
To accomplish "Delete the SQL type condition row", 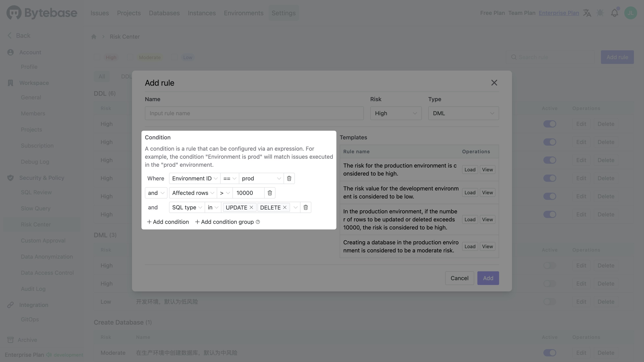I will pyautogui.click(x=305, y=207).
